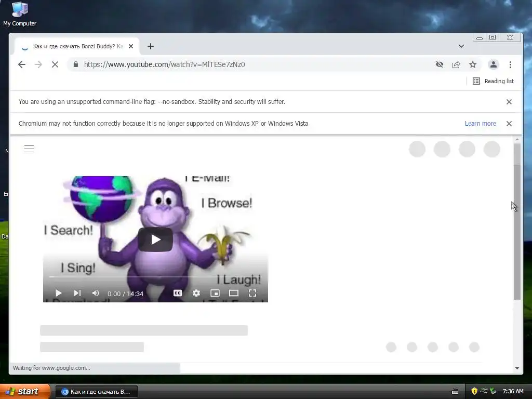Skip to next video
Image resolution: width=532 pixels, height=399 pixels.
tap(77, 293)
